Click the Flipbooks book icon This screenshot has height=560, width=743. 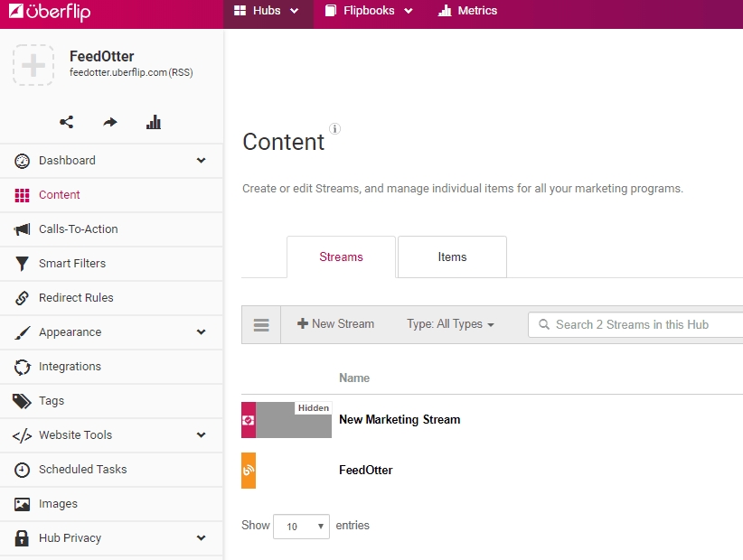[331, 11]
